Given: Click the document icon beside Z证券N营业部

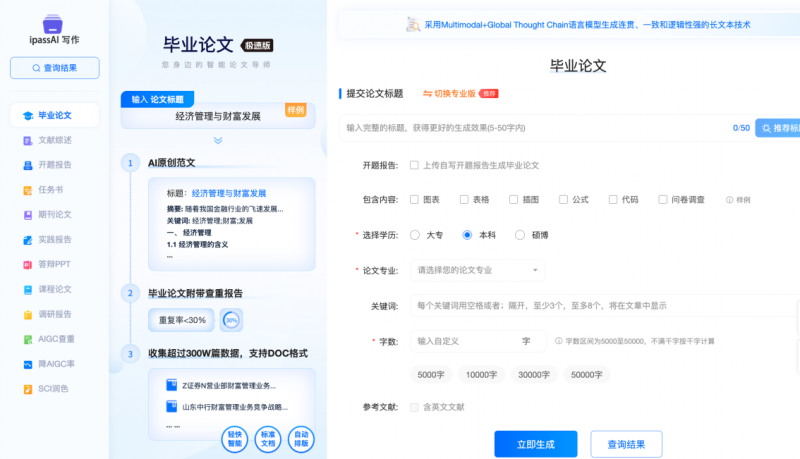Looking at the screenshot, I should (171, 385).
